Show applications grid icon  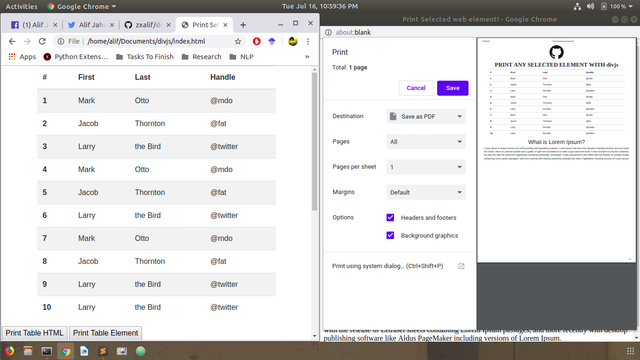(x=630, y=351)
